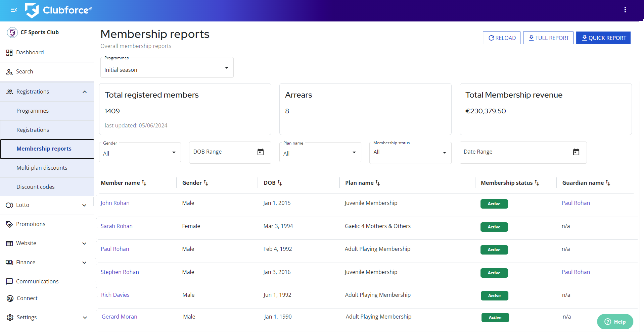The width and height of the screenshot is (644, 333).
Task: Go to Dashboard in sidebar
Action: (x=47, y=53)
